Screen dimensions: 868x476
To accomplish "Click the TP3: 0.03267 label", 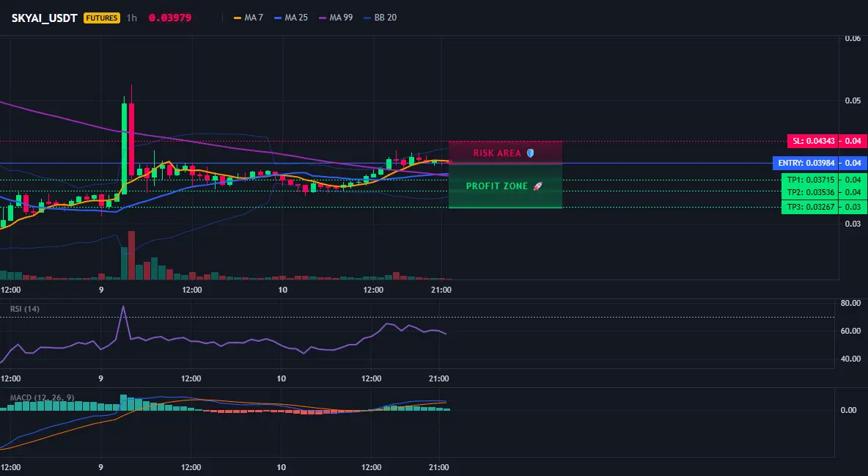I will 809,207.
